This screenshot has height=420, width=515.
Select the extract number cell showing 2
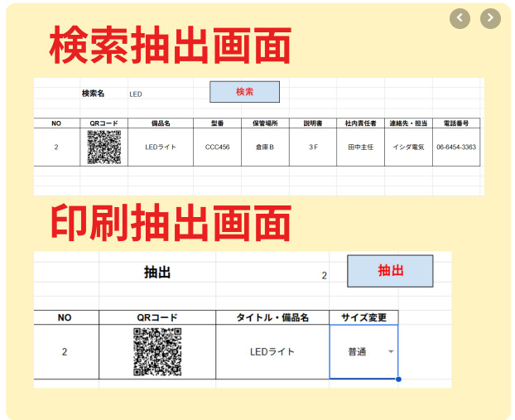[272, 275]
